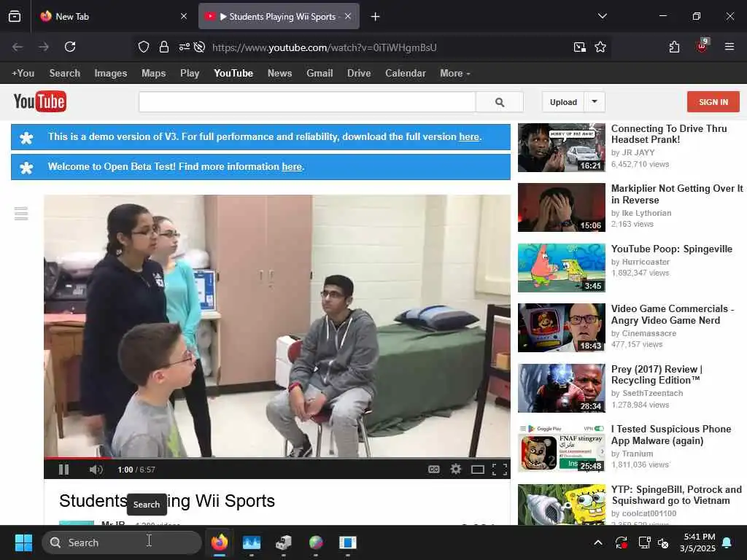Open a new browser tab plus button

tap(376, 17)
